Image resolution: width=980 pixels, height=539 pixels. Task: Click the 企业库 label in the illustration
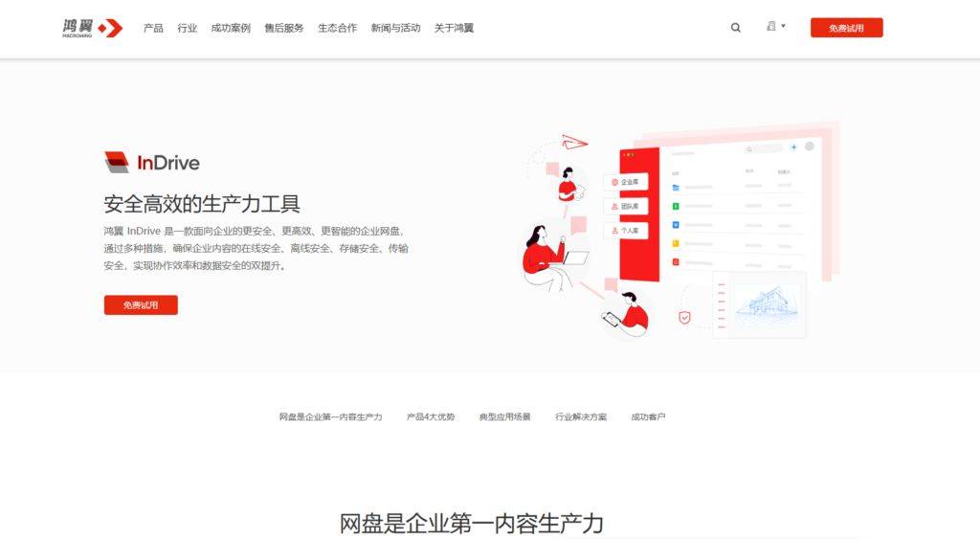[x=626, y=182]
